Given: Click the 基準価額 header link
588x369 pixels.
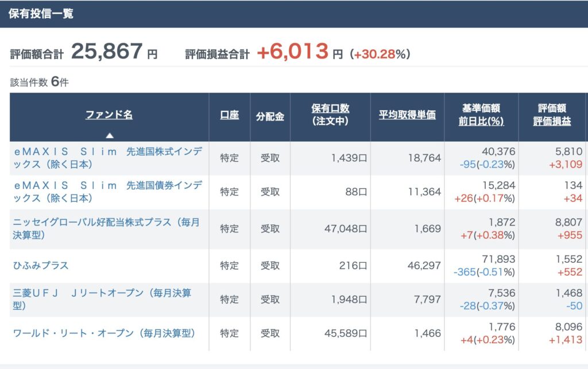Looking at the screenshot, I should 481,108.
